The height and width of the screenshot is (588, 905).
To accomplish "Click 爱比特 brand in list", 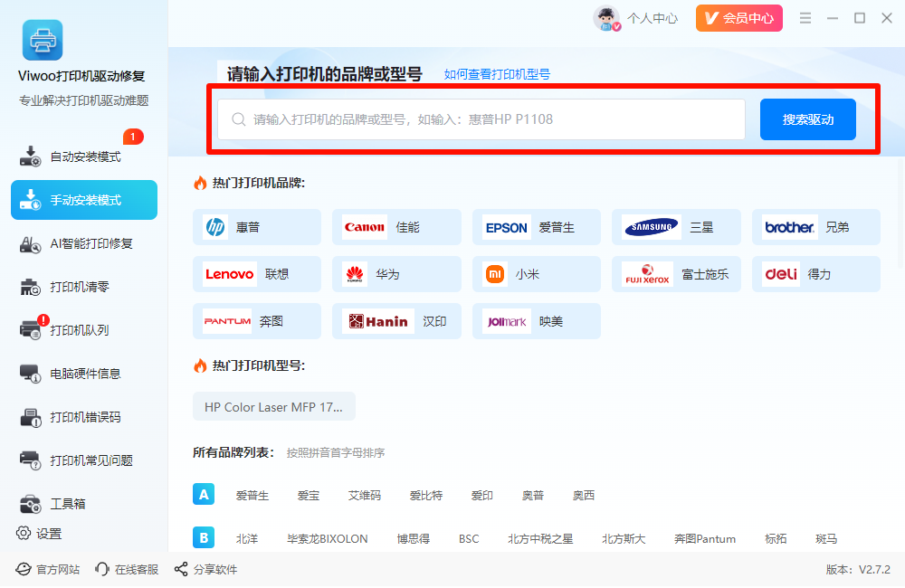I will (x=426, y=495).
